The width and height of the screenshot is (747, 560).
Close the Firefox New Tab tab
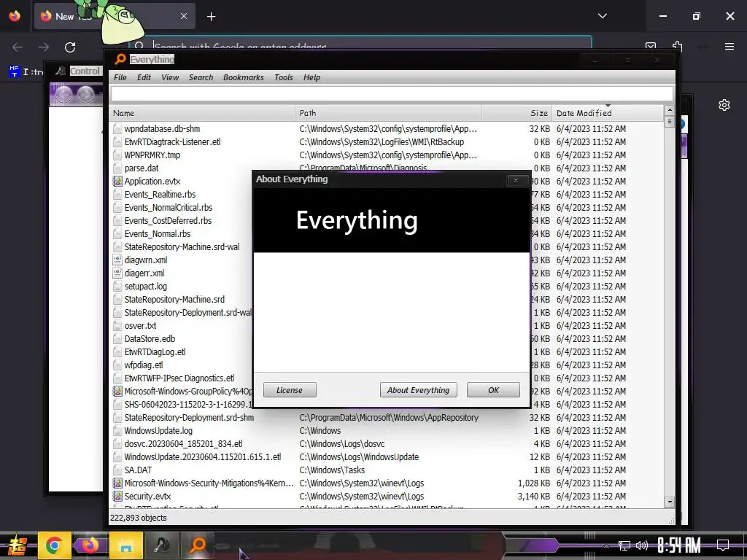[x=184, y=16]
